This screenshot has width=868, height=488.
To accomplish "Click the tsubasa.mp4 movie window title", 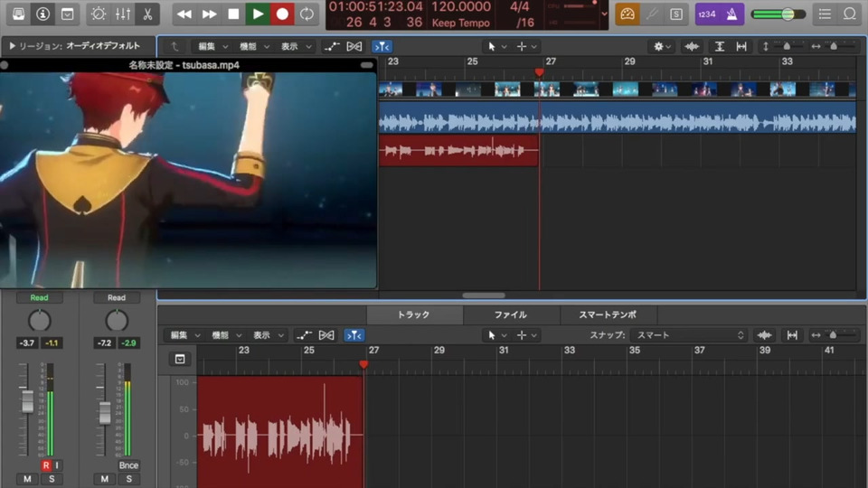I will point(184,65).
